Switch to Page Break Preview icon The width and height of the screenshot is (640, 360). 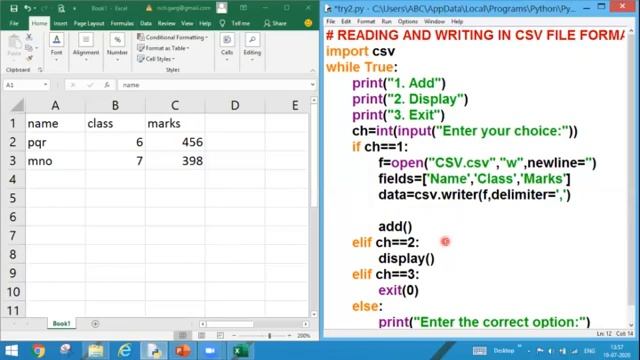point(220,336)
